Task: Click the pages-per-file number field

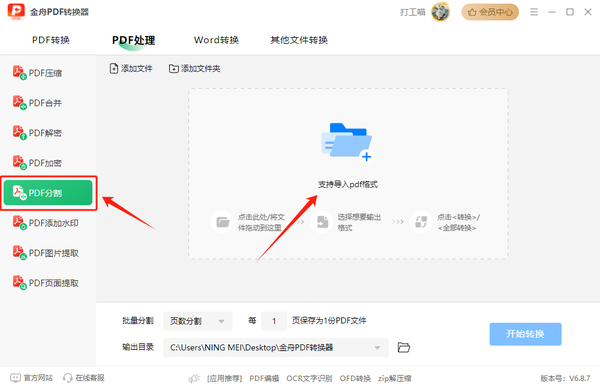Action: click(x=274, y=321)
